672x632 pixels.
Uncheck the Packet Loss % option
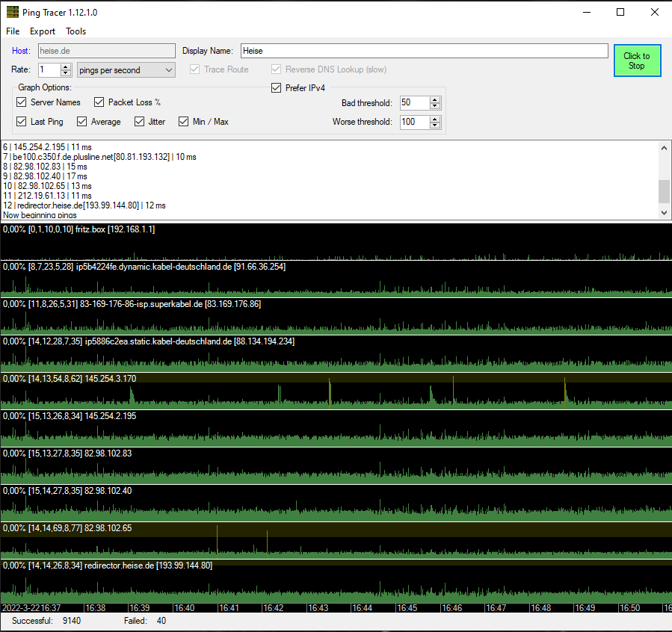(x=99, y=102)
